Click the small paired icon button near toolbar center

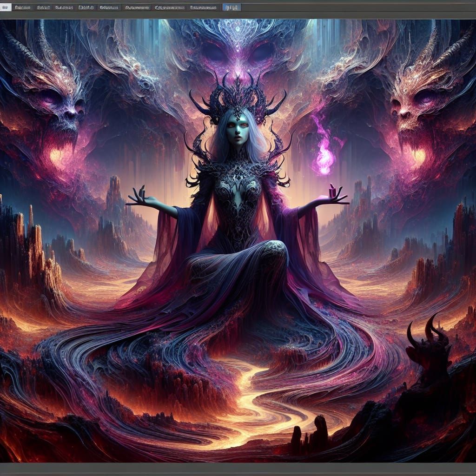click(231, 7)
